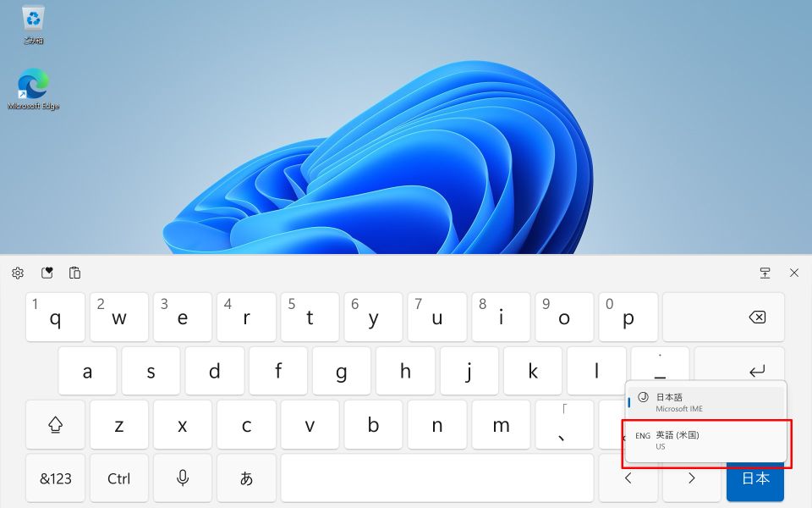This screenshot has height=508, width=812.
Task: Toggle the Ctrl key
Action: pyautogui.click(x=118, y=478)
